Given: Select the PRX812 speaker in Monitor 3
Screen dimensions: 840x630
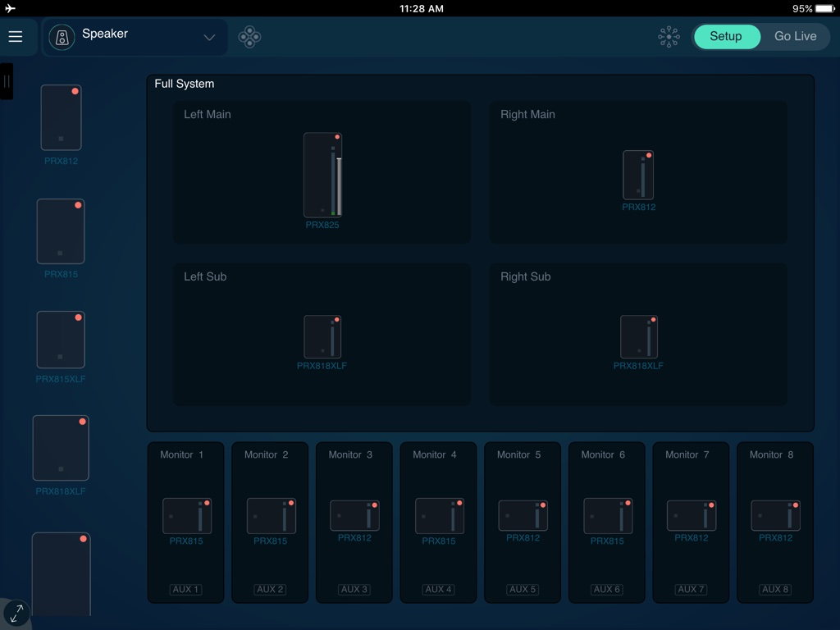Looking at the screenshot, I should point(354,515).
